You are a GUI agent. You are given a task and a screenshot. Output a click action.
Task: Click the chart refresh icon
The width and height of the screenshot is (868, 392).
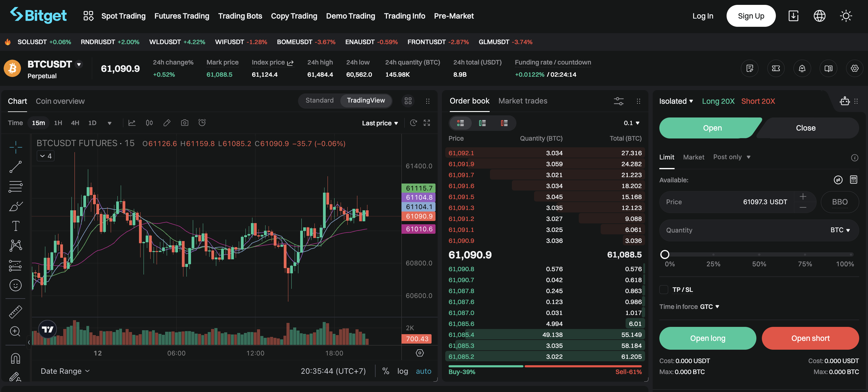413,123
